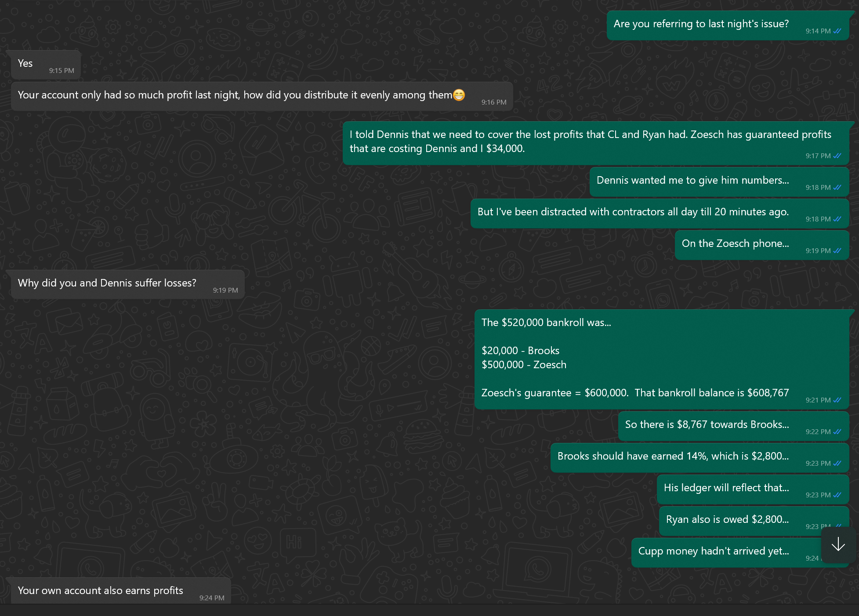
Task: Select 'Your own account also earns profits' message
Action: [x=121, y=591]
